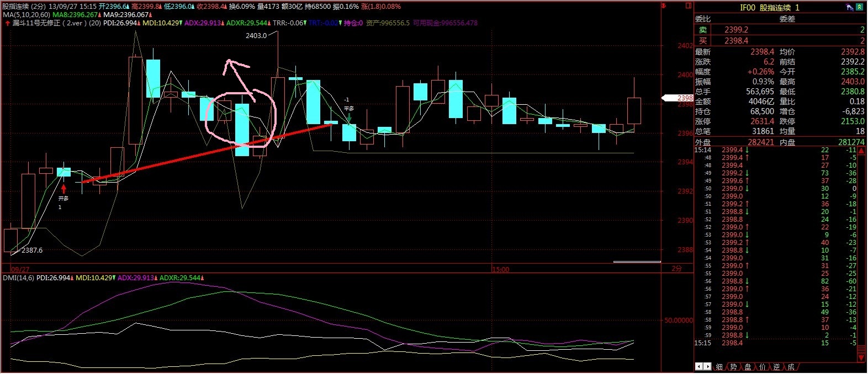Click the green 平多 down-arrow signal marker
This screenshot has width=868, height=374.
[349, 117]
